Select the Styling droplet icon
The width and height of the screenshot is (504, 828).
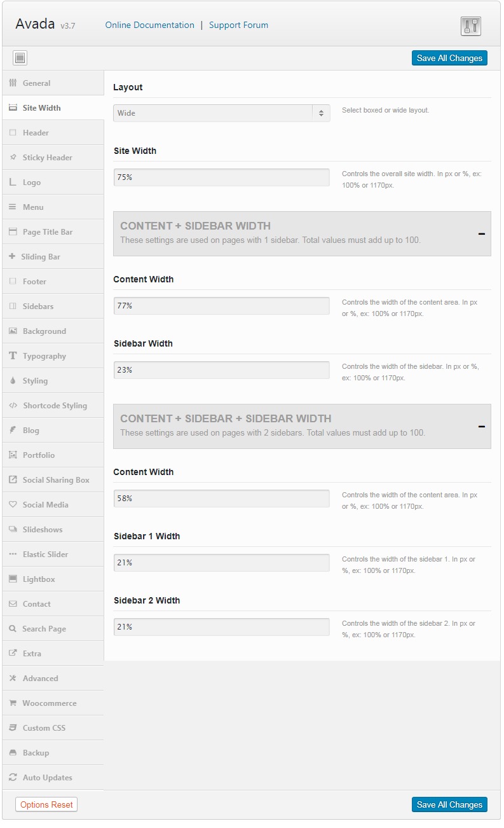13,381
